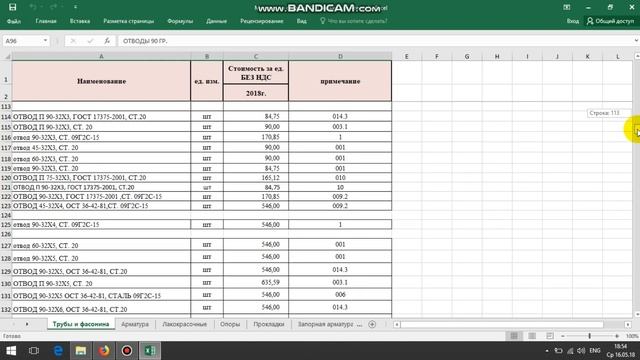Click the Select All corner triangle
The width and height of the screenshot is (640, 360).
point(6,56)
